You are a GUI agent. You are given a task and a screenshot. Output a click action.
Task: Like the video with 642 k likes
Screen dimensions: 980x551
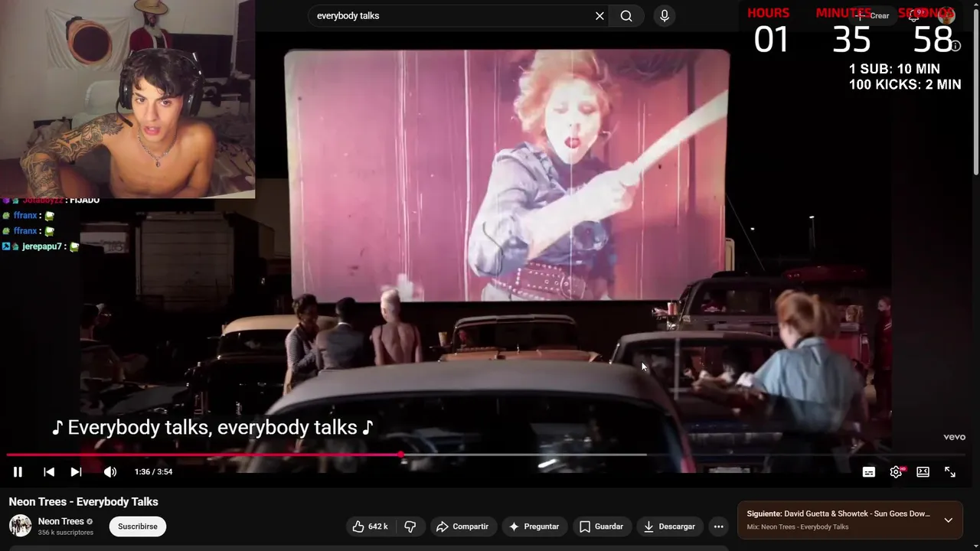tap(371, 527)
